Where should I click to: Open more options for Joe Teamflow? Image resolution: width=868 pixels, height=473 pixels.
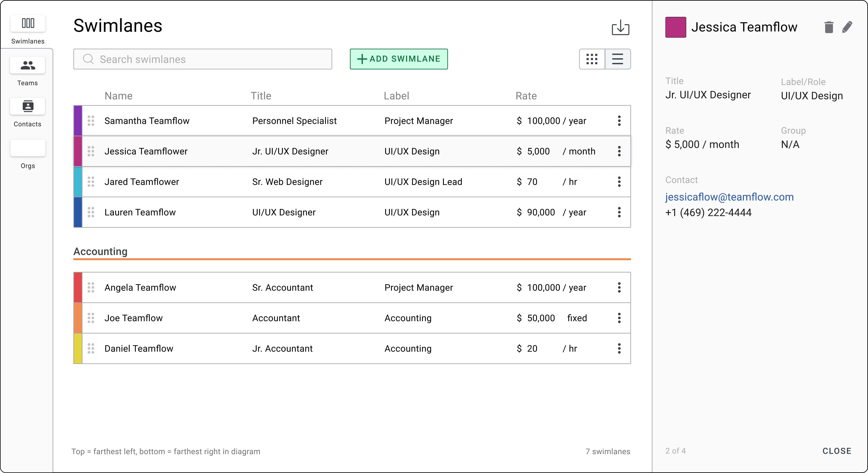619,318
